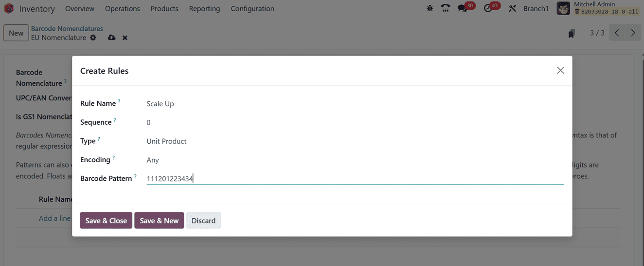Open Mitchell Admin user menu
This screenshot has height=266, width=644.
tap(598, 8)
